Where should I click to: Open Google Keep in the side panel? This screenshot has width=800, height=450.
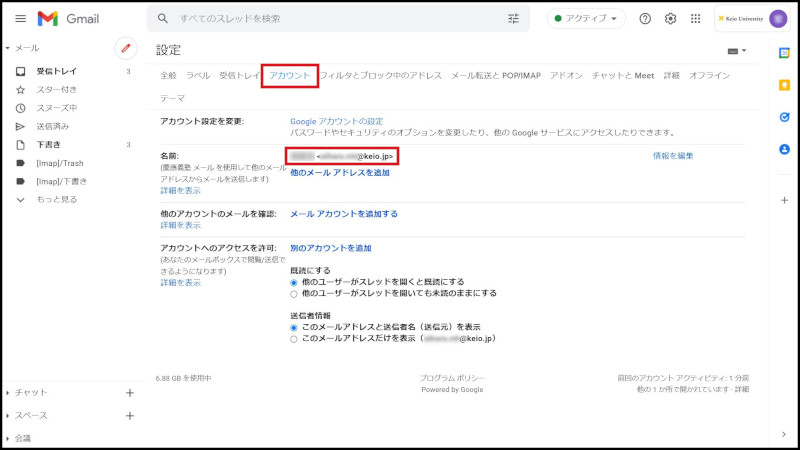pyautogui.click(x=784, y=85)
